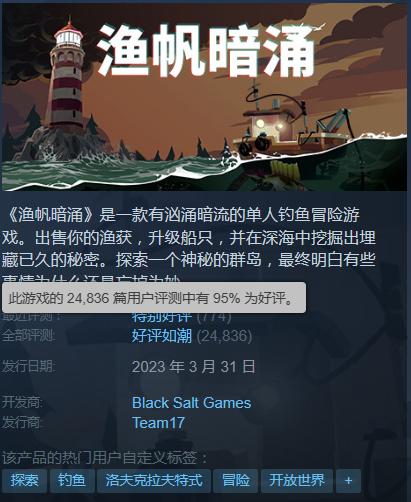411x502 pixels.
Task: Click the release date 2023 年 3 月 31 日
Action: pyautogui.click(x=193, y=367)
